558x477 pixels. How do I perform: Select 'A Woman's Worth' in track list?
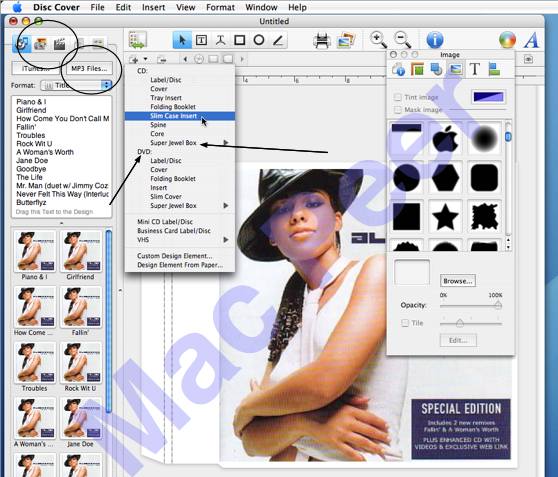tap(45, 152)
